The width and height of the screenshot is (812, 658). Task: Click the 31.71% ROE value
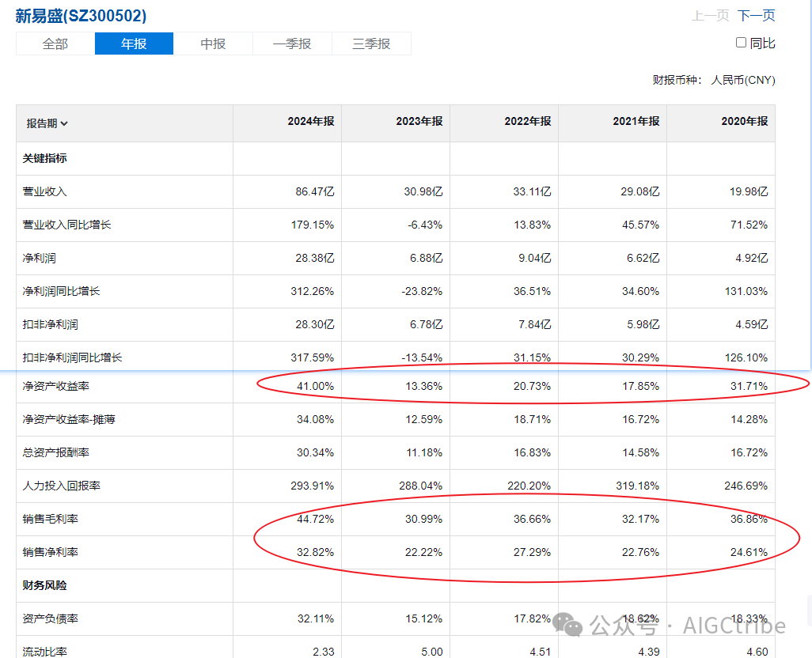point(749,386)
